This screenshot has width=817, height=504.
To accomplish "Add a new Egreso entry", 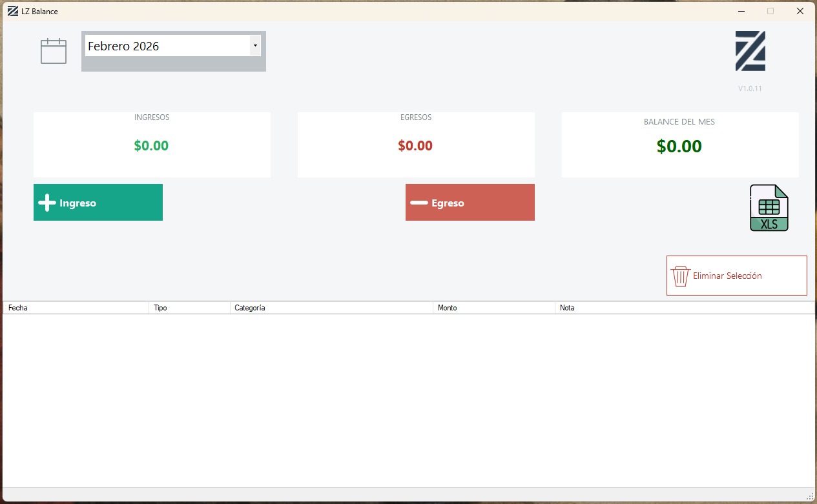I will (470, 203).
